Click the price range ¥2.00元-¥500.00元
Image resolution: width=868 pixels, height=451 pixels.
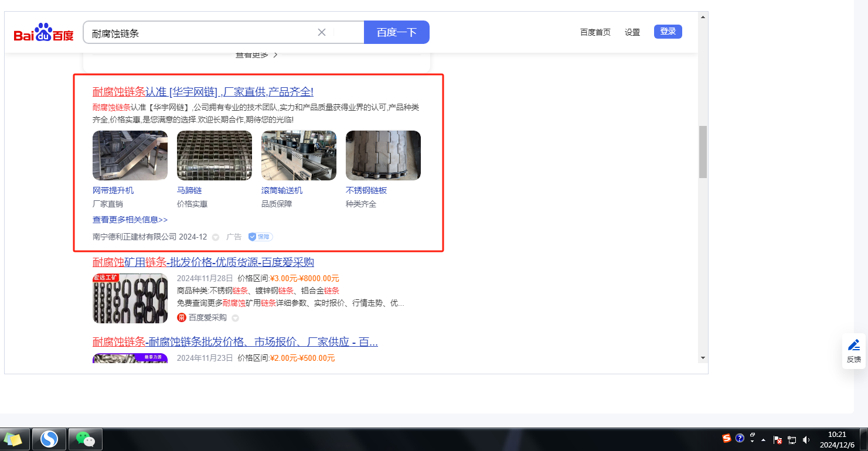point(302,358)
